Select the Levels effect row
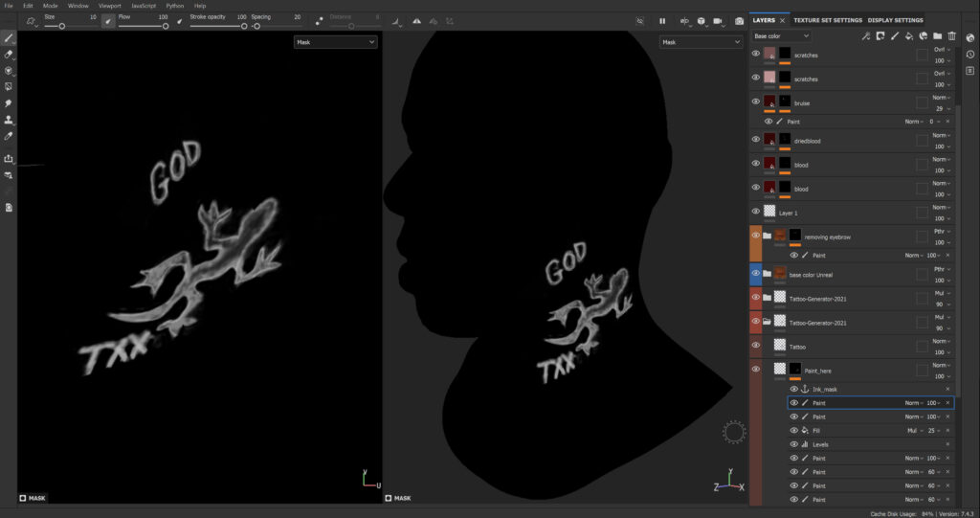 871,444
